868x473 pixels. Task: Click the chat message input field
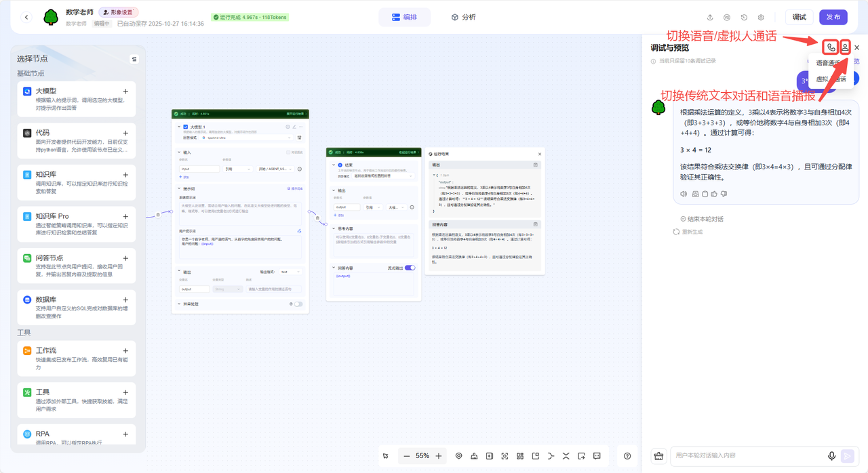pos(746,456)
